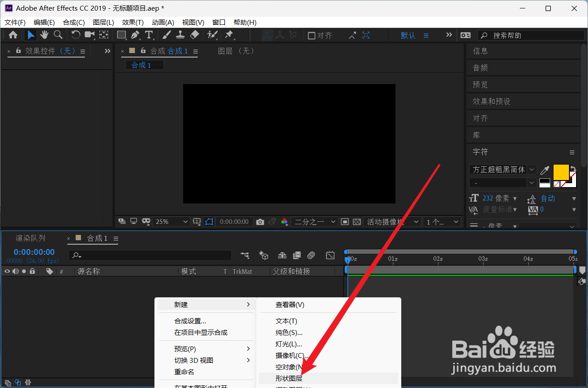Switch to the 图层 (无) viewer tab
Screen dimensions: 588x388
[237, 51]
